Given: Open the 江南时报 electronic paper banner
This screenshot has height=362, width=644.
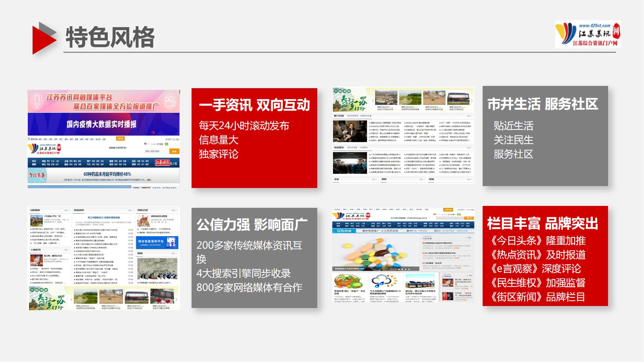Looking at the screenshot, I should coord(163,162).
